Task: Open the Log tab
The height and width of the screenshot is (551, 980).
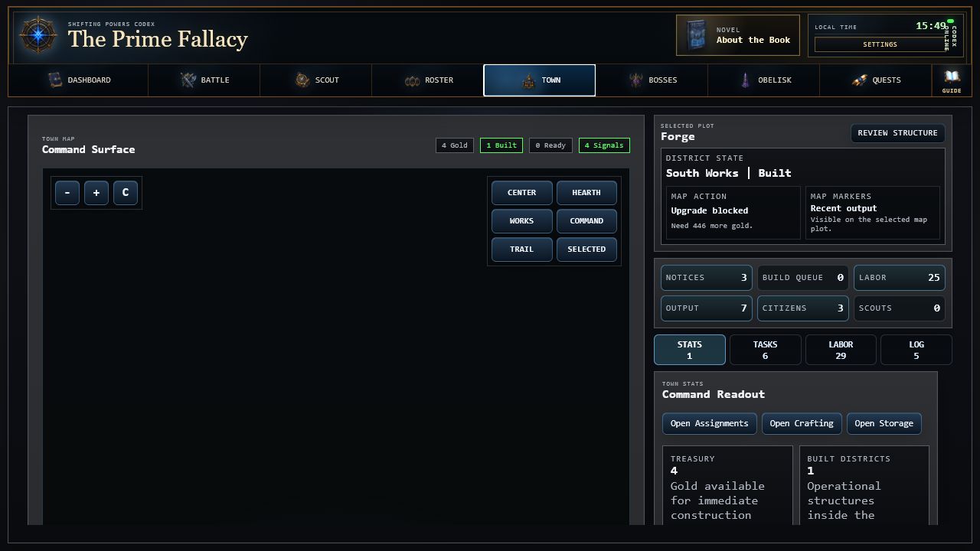Action: pos(916,350)
